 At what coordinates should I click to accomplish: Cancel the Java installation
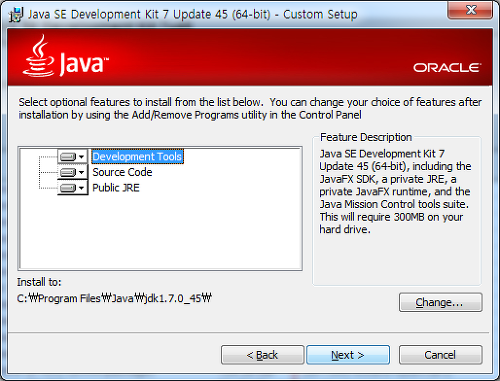[x=440, y=355]
